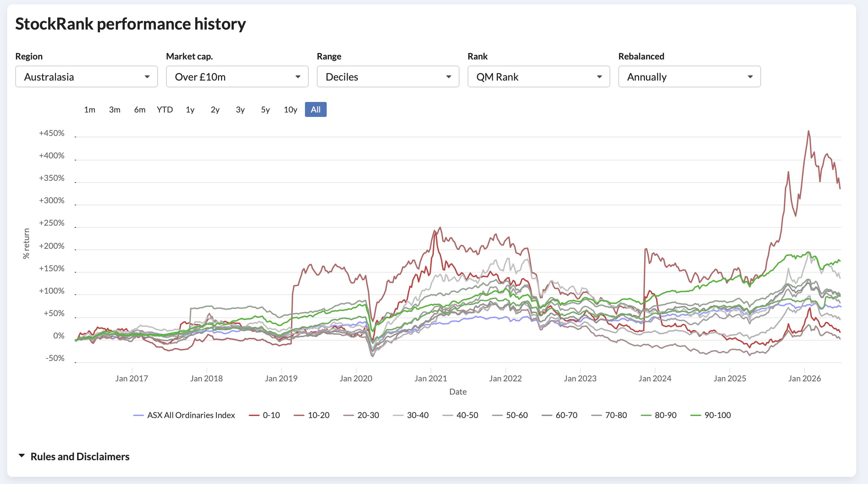The width and height of the screenshot is (868, 484).
Task: Click the +450% y-axis label
Action: [52, 133]
